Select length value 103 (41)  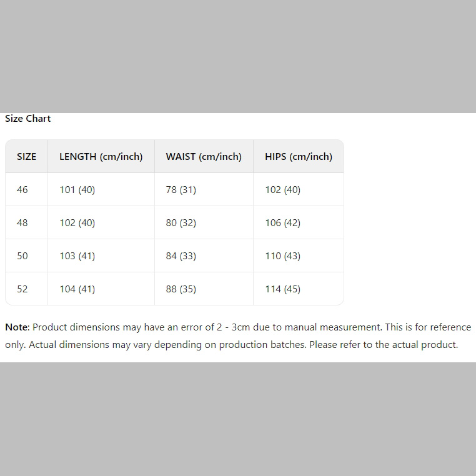(77, 256)
